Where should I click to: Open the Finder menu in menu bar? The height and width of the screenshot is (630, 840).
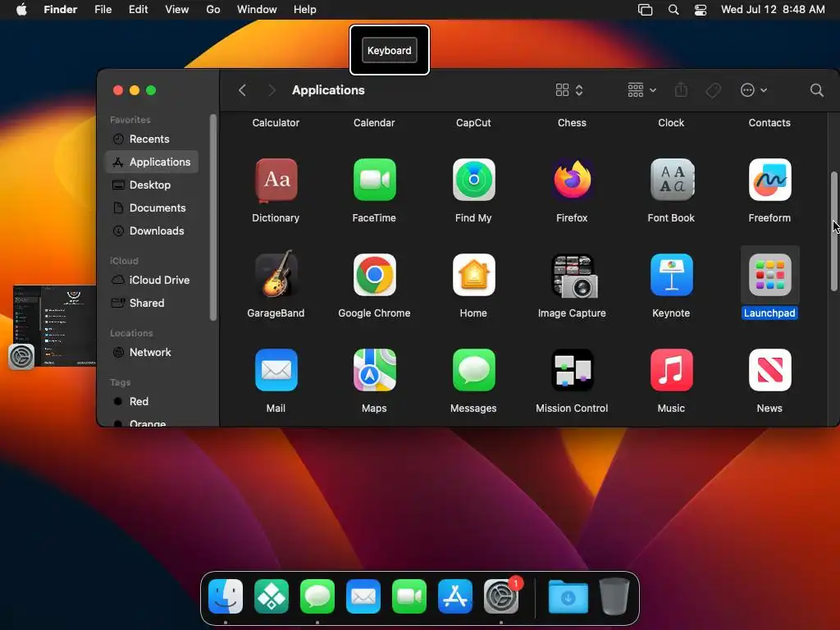[61, 9]
